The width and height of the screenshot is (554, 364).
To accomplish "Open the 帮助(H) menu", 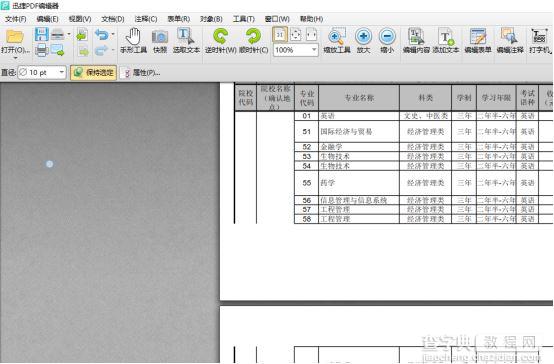I will (311, 19).
